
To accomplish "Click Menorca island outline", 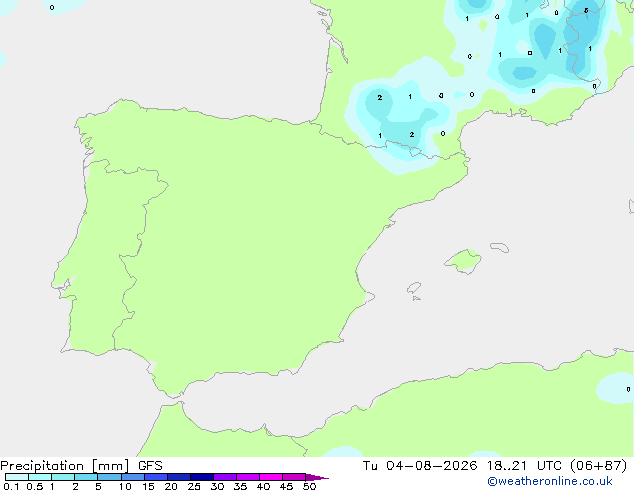I will (500, 247).
